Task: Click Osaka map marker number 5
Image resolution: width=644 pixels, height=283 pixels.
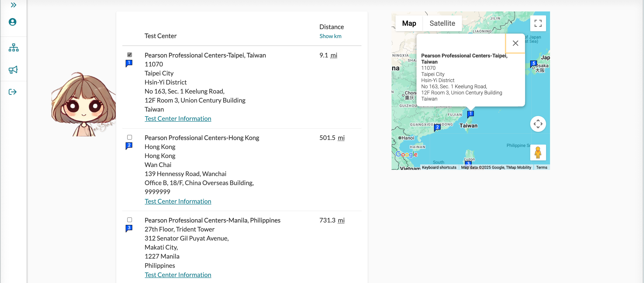Action: click(x=533, y=64)
